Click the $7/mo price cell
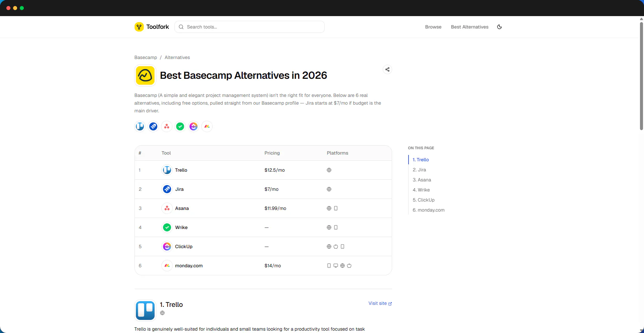The image size is (644, 333). (271, 189)
